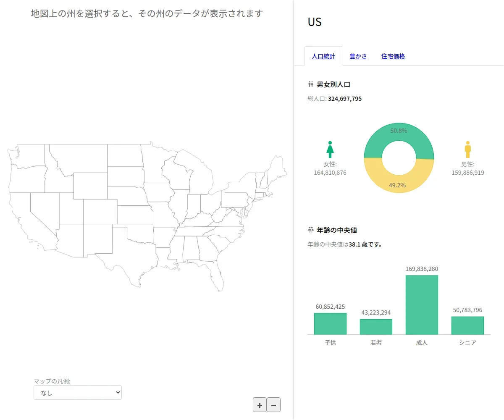Select Wyoming on the map
This screenshot has width=504, height=420.
pos(90,185)
